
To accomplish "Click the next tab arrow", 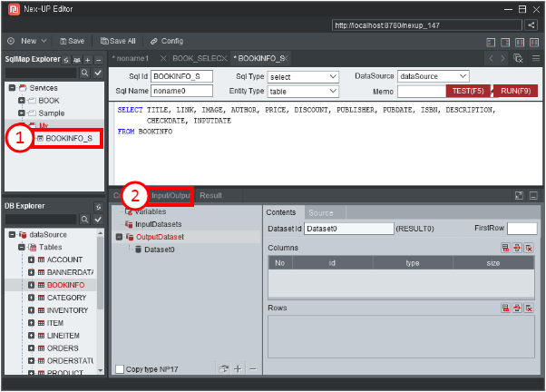I will [x=502, y=59].
